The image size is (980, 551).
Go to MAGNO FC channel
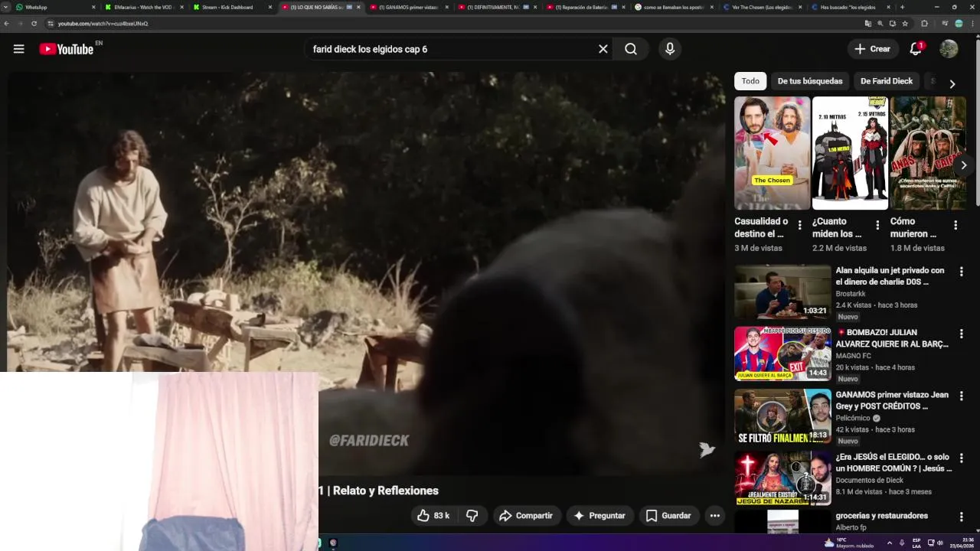[x=853, y=356]
